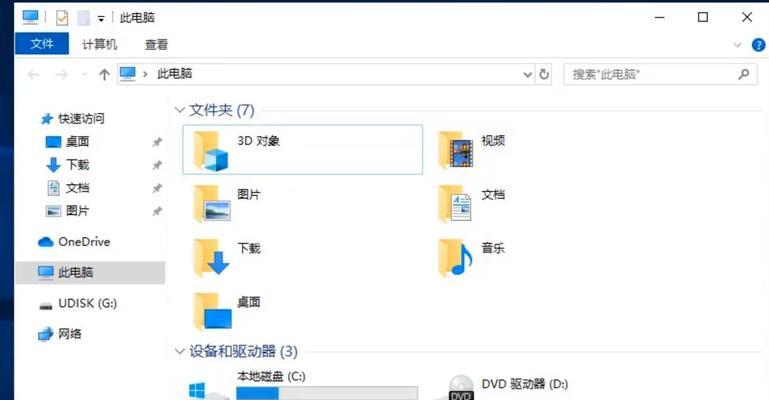Click the new folder icon in title bar
Image resolution: width=769 pixels, height=400 pixels.
click(83, 18)
